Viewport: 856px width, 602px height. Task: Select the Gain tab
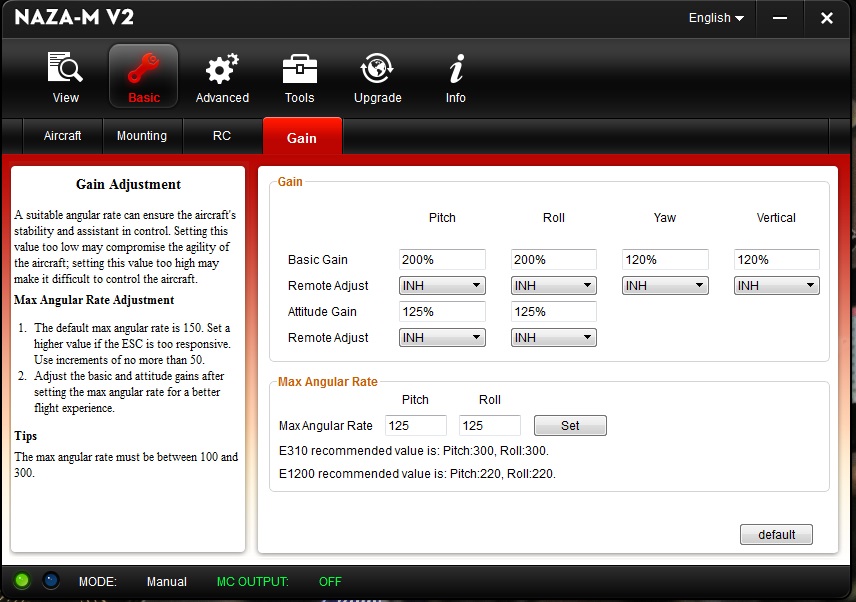(x=302, y=136)
